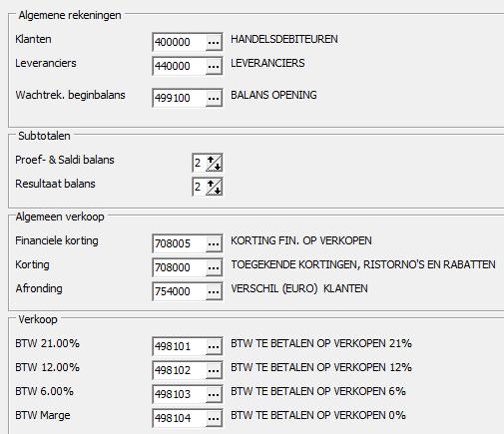Open lookup for Financiele korting account
This screenshot has height=434, width=504.
[x=214, y=243]
